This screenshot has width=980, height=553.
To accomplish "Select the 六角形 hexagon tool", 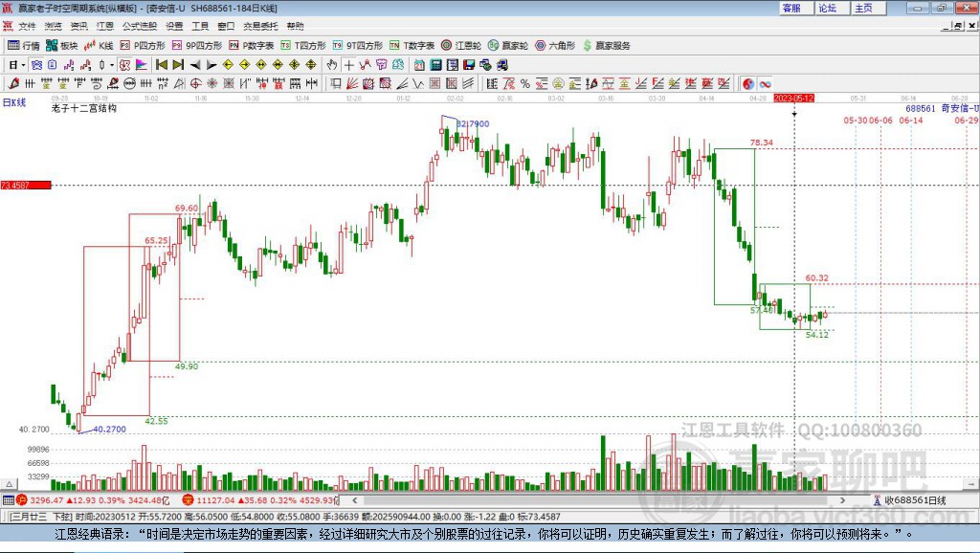I will [555, 46].
